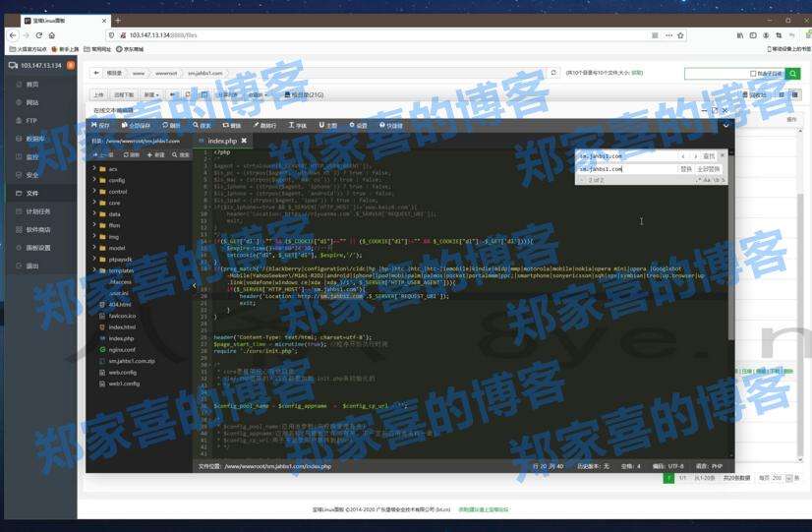Open the Database item in the left sidebar

tap(35, 139)
